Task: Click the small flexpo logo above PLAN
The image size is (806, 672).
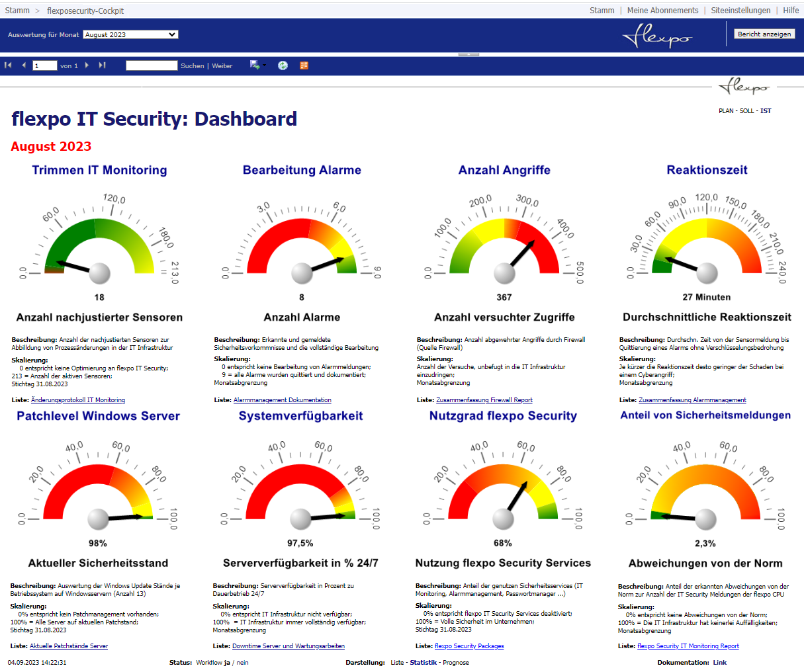Action: [744, 87]
